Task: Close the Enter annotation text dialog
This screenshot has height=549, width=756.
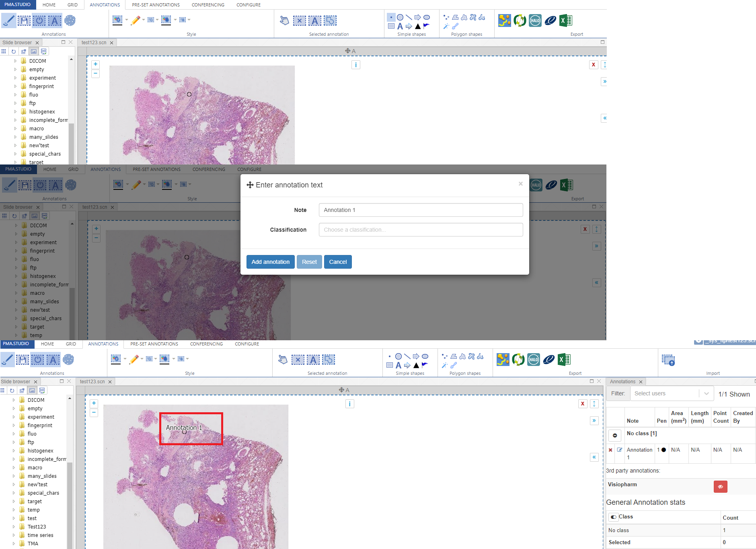Action: click(520, 184)
